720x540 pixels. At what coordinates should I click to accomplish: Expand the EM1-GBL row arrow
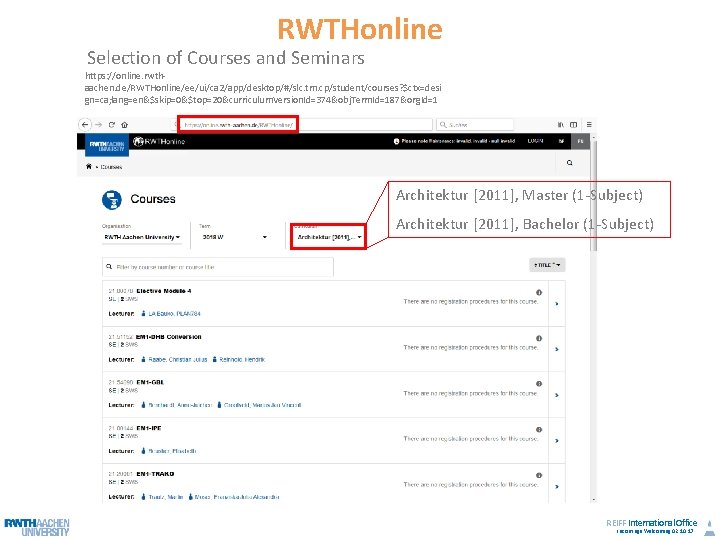[557, 395]
